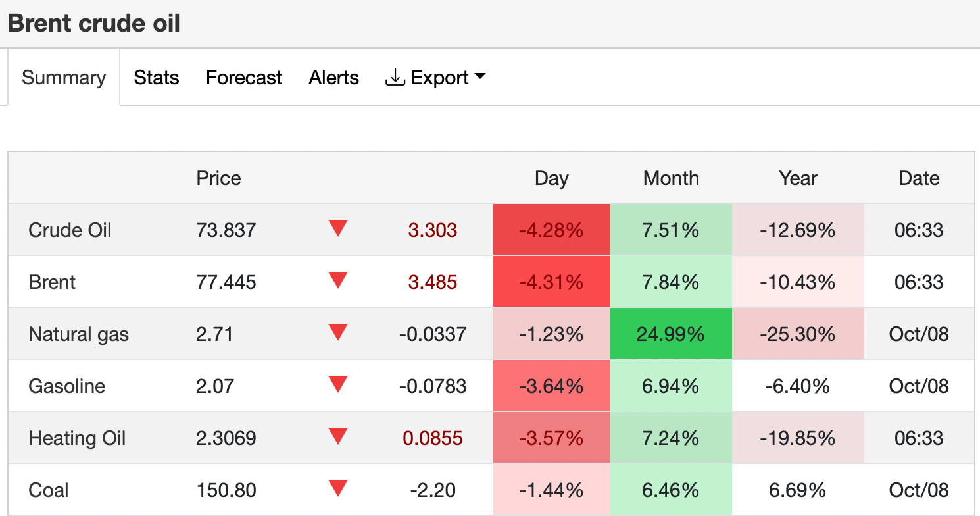Click the -0.0337 change value
The width and height of the screenshot is (980, 516).
click(x=432, y=334)
